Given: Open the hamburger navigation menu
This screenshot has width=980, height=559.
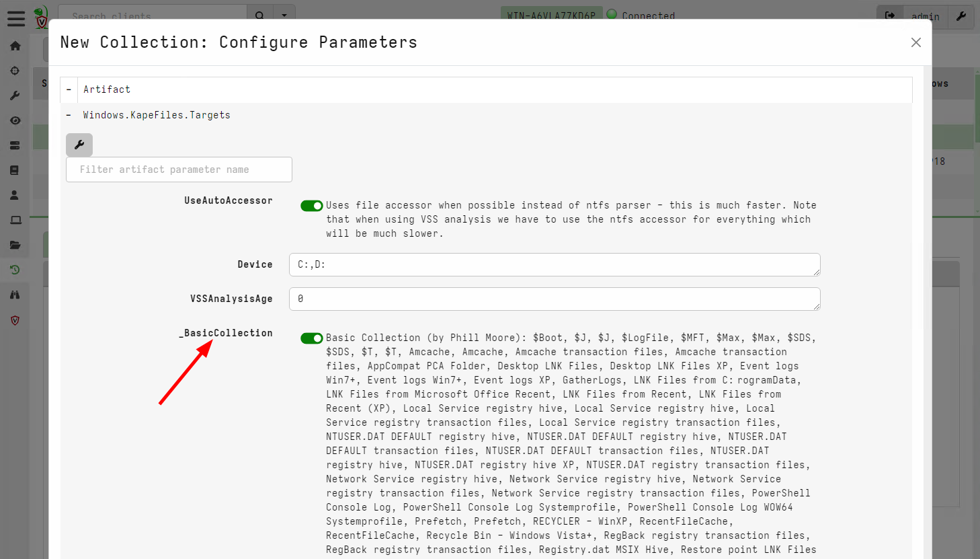Looking at the screenshot, I should pos(15,18).
